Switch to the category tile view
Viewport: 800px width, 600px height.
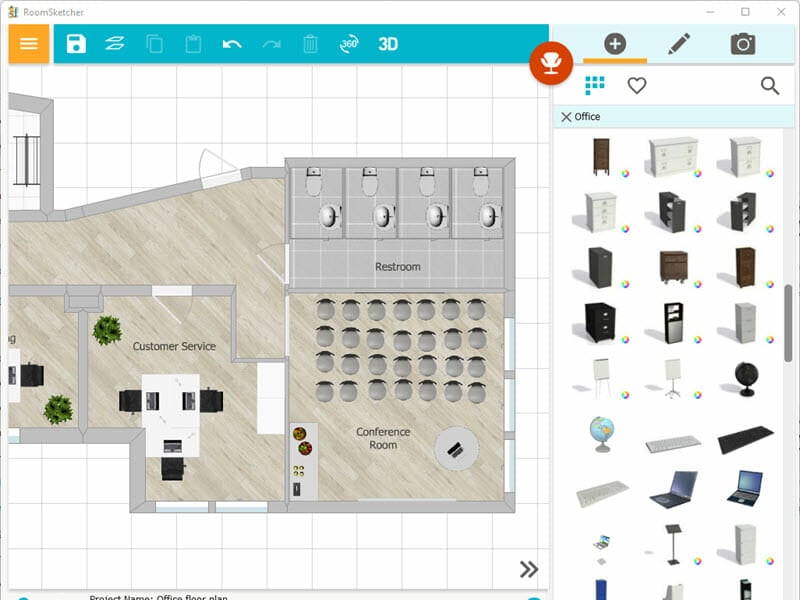tap(595, 86)
